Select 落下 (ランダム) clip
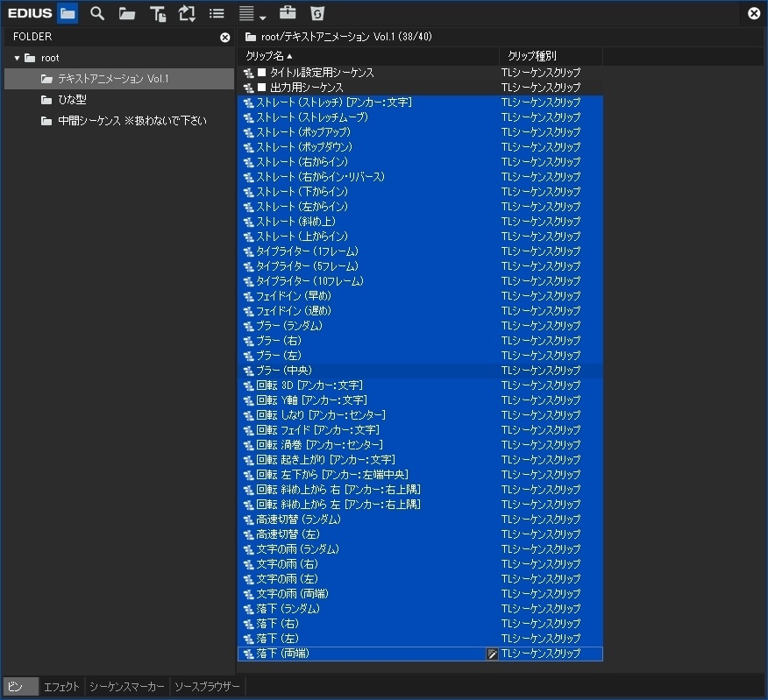This screenshot has height=700, width=768. [420, 609]
